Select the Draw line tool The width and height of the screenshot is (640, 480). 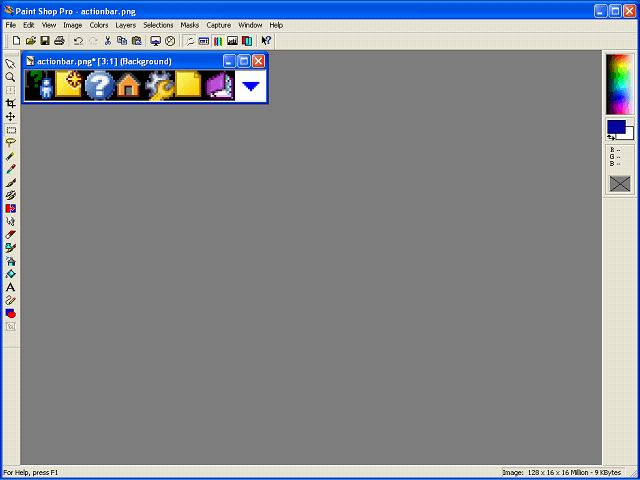pyautogui.click(x=11, y=300)
